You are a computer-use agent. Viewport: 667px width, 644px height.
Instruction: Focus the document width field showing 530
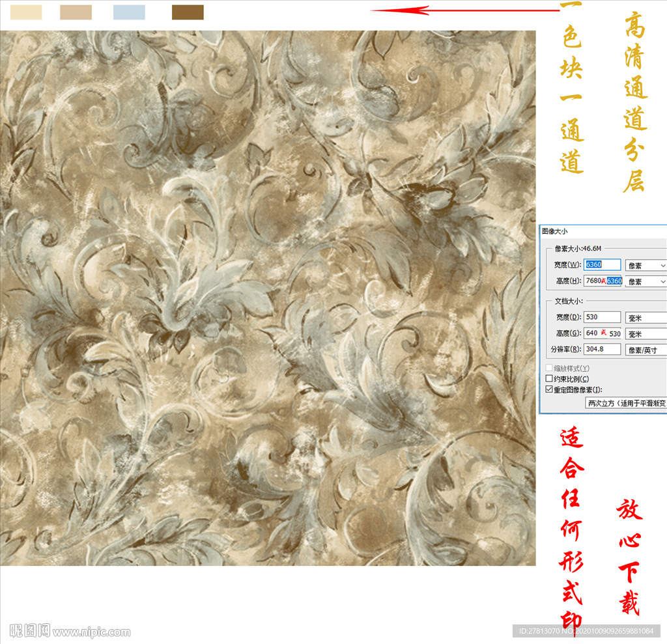click(x=602, y=317)
